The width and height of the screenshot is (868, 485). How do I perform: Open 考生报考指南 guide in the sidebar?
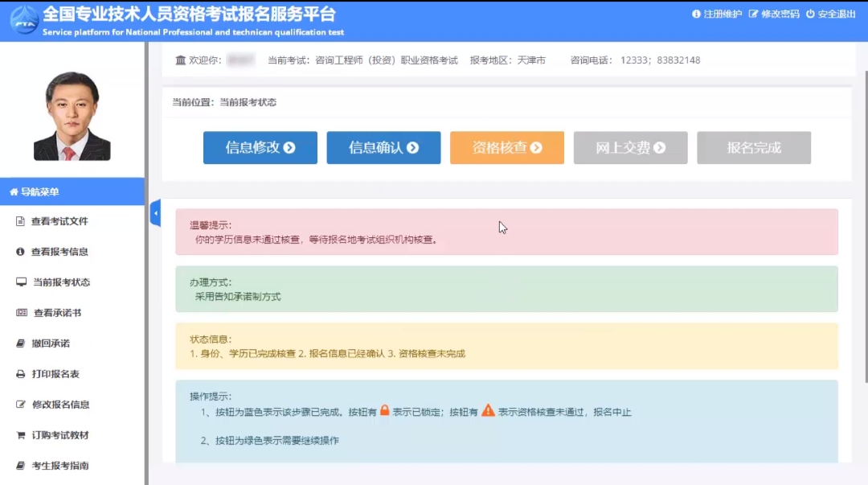[60, 466]
